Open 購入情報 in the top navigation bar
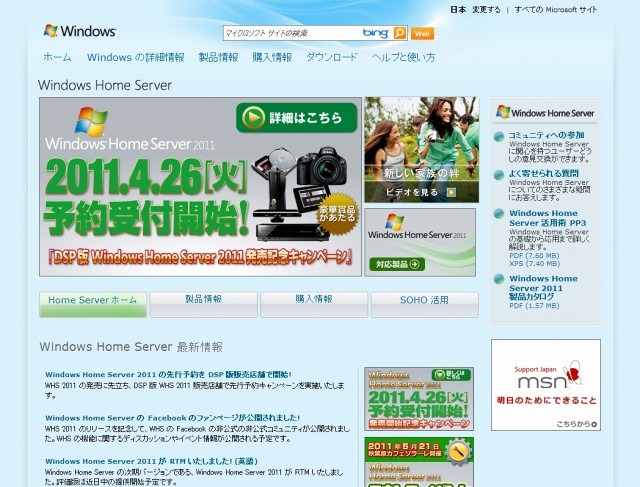 (x=272, y=57)
